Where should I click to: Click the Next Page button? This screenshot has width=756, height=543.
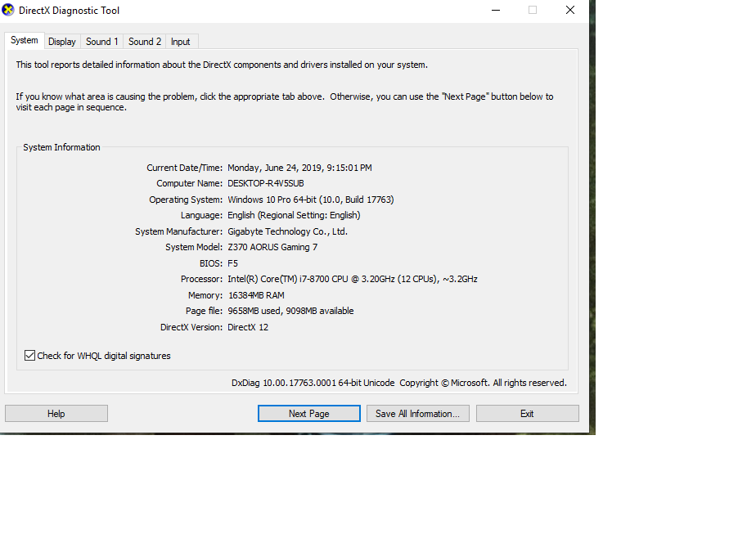tap(309, 414)
